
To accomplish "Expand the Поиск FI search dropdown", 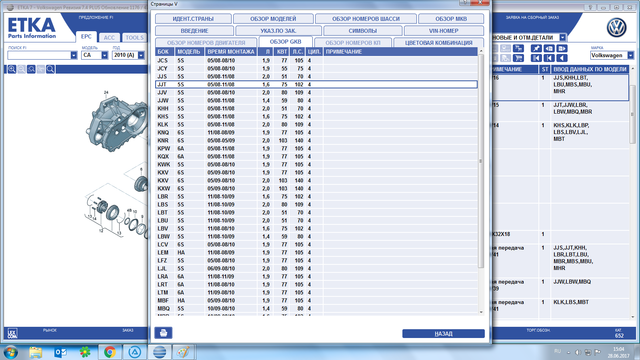I will click(73, 55).
